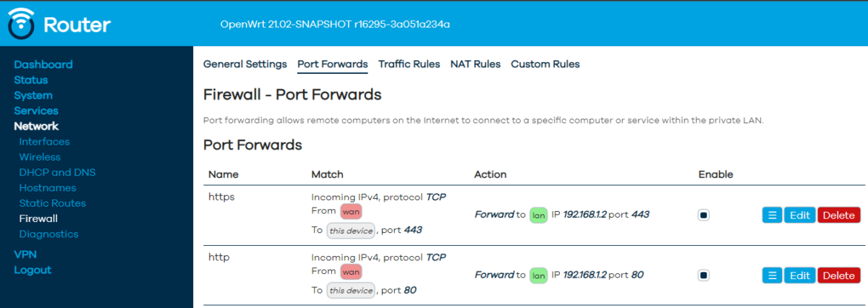Open the NAT Rules tab
Viewport: 868px width, 308px height.
[x=475, y=64]
